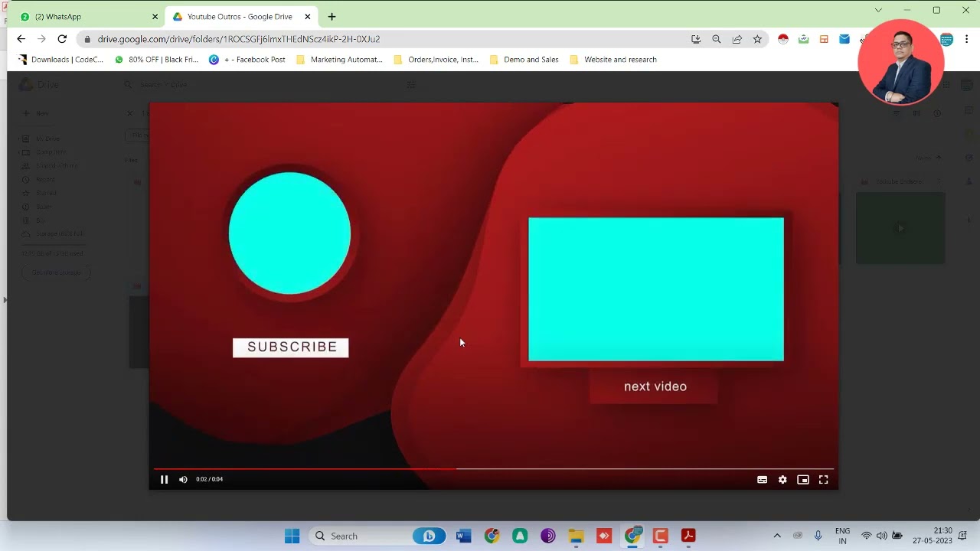Close the WhatsApp tab
The width and height of the screenshot is (980, 551).
(155, 16)
